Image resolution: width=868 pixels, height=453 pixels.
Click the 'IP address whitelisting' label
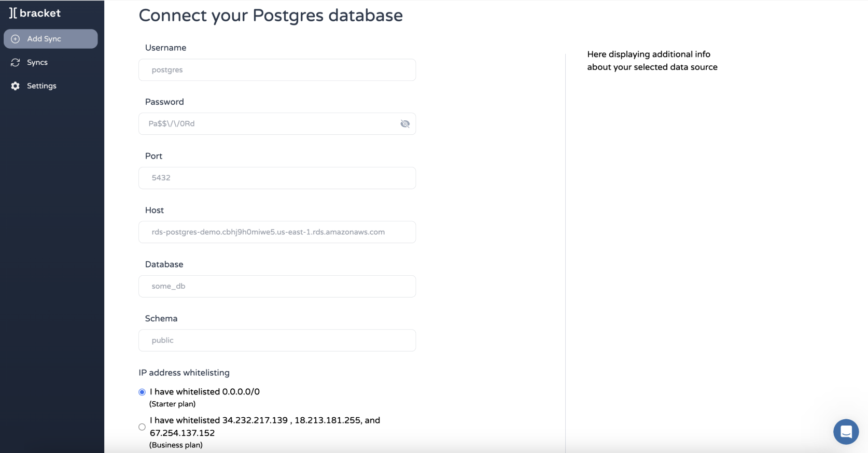[184, 373]
